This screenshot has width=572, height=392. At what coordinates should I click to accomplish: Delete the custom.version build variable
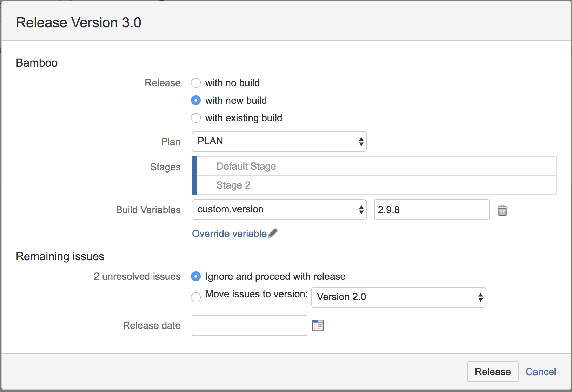tap(503, 210)
